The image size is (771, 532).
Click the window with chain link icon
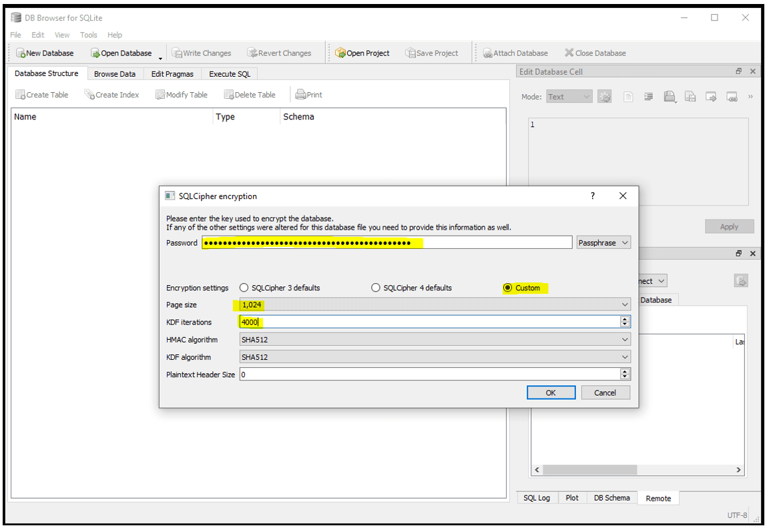click(x=732, y=97)
